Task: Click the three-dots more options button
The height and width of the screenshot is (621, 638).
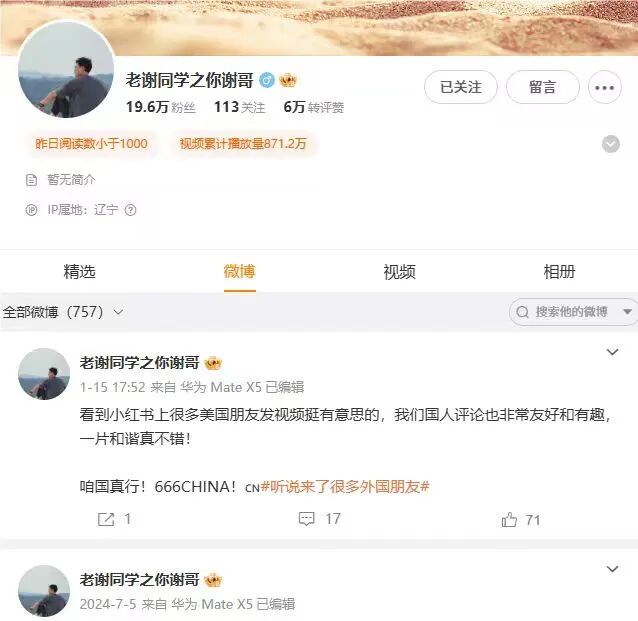Action: point(605,87)
